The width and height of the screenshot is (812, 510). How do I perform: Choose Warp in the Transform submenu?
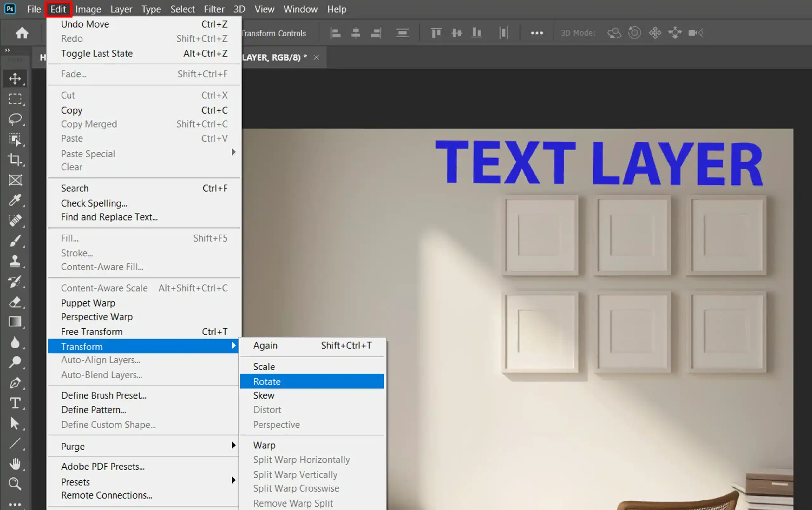click(x=312, y=445)
